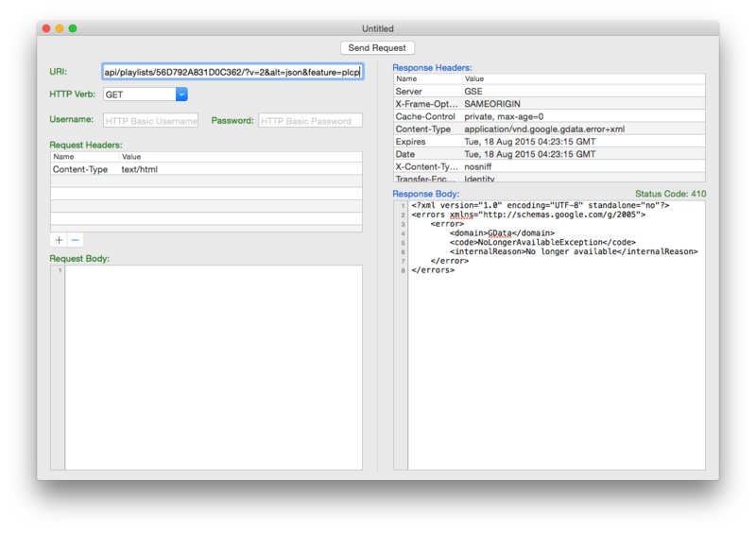Click the xml version declaration line
The width and height of the screenshot is (756, 533).
pos(540,205)
